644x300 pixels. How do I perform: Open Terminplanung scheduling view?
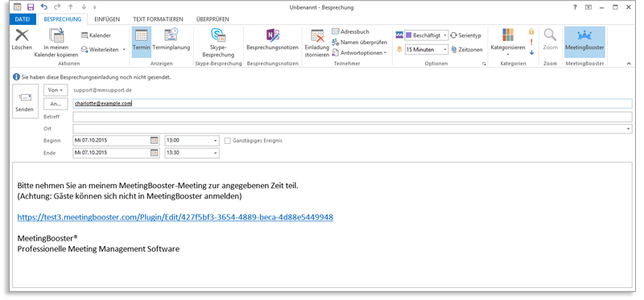click(x=171, y=40)
